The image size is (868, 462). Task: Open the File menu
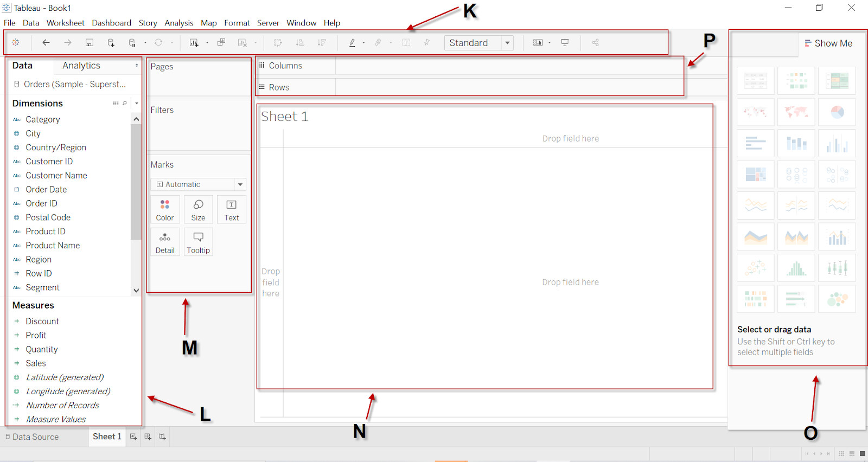(10, 23)
